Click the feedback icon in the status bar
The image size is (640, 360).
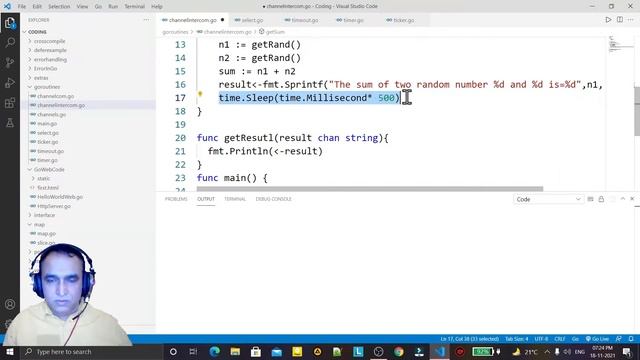click(619, 339)
